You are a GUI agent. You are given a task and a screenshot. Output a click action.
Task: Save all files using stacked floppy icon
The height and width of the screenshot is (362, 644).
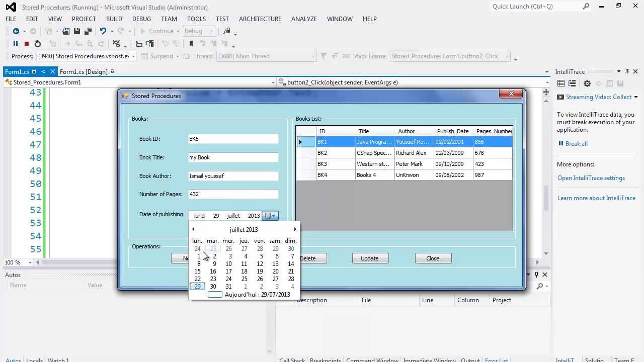[x=88, y=31]
